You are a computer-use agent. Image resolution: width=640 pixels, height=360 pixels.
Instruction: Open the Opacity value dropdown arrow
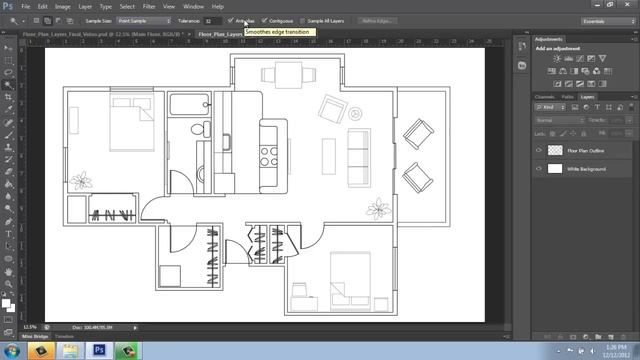629,120
